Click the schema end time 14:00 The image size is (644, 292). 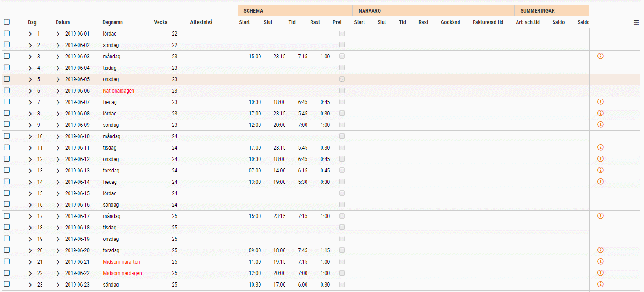pos(280,171)
